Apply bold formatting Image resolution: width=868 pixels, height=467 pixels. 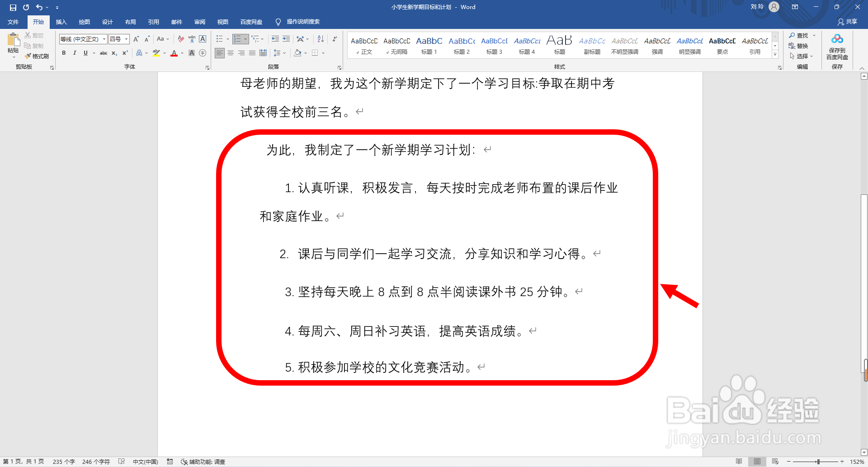(64, 53)
